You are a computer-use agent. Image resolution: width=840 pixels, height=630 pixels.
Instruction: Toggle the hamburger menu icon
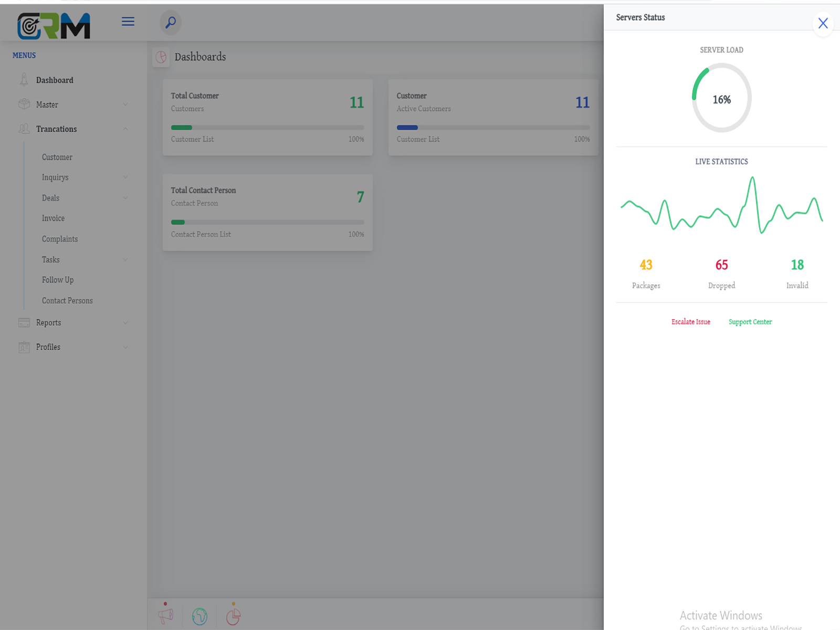point(128,22)
